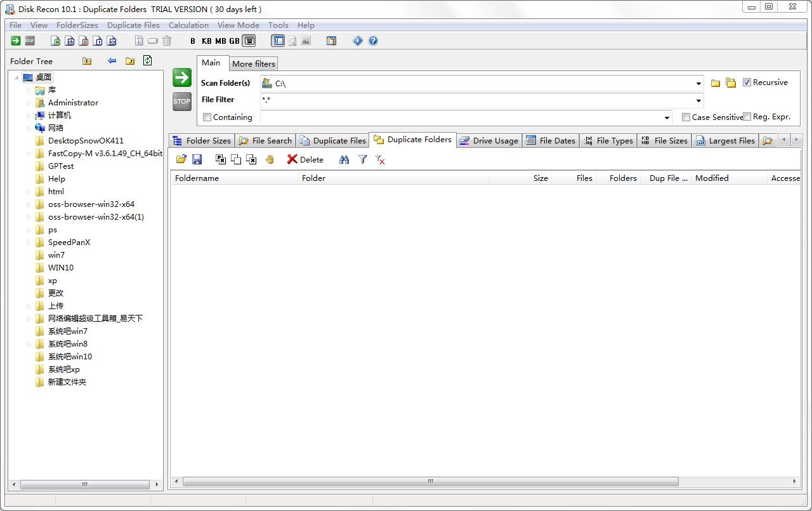The width and height of the screenshot is (812, 511).
Task: Open the More filters tab
Action: [x=253, y=63]
